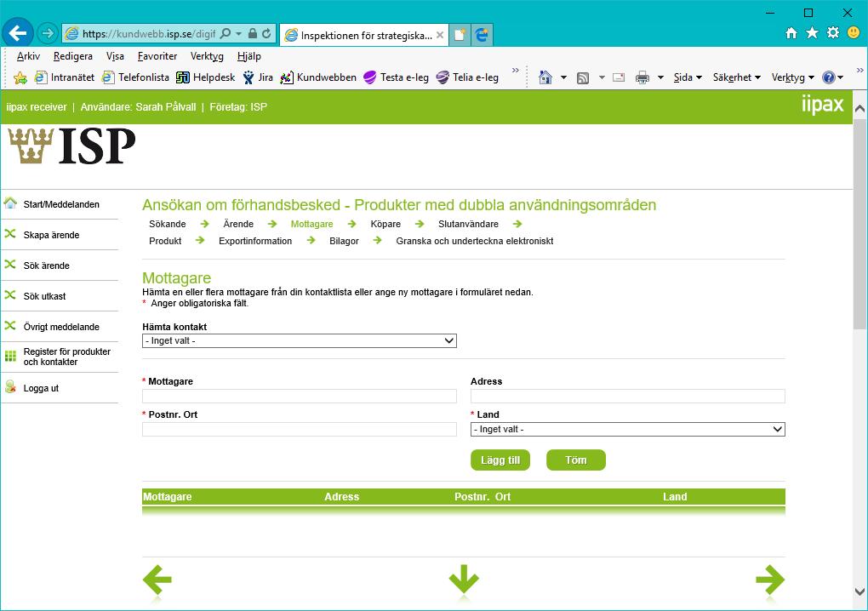Open the Helpdesk favorite

pos(206,77)
